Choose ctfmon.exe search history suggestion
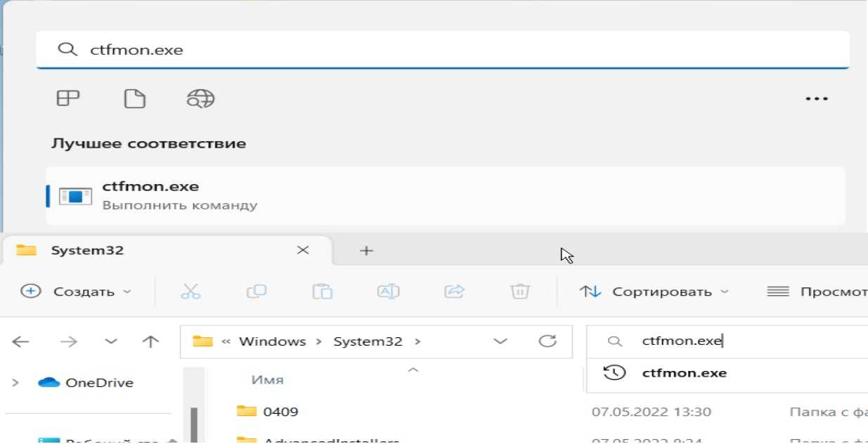The height and width of the screenshot is (444, 868). (684, 373)
